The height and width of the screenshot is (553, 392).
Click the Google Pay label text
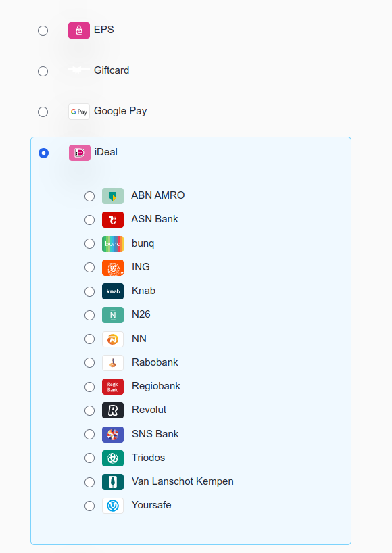120,111
